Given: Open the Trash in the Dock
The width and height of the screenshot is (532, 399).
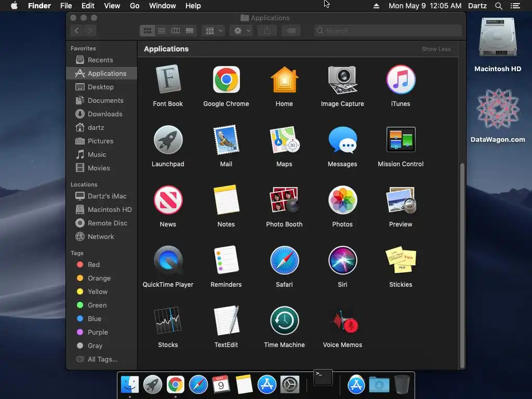Looking at the screenshot, I should click(402, 385).
